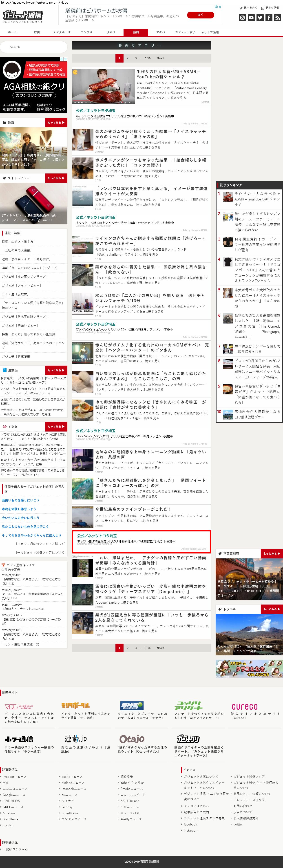Click the 連載.jp footer logo
Viewport: 283px width, 868px height.
[x=76, y=739]
